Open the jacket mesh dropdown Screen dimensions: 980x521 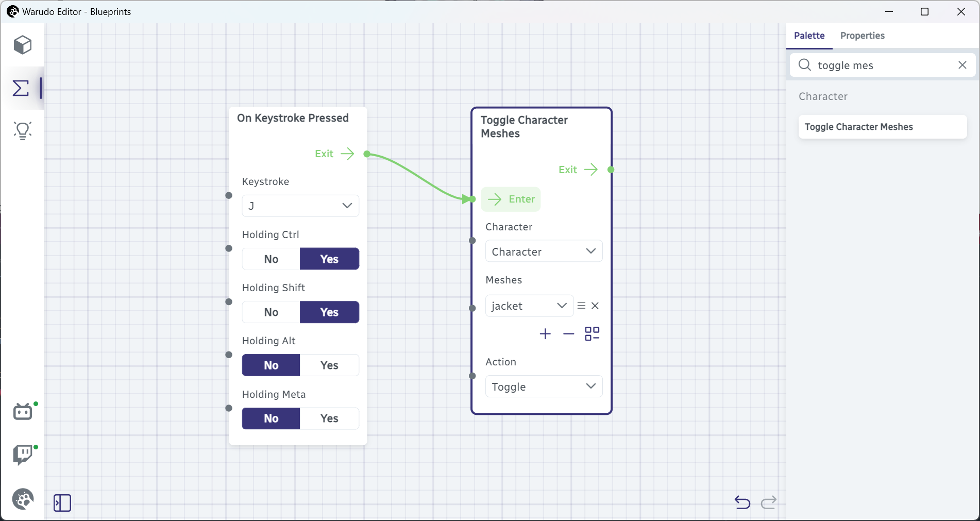[529, 306]
